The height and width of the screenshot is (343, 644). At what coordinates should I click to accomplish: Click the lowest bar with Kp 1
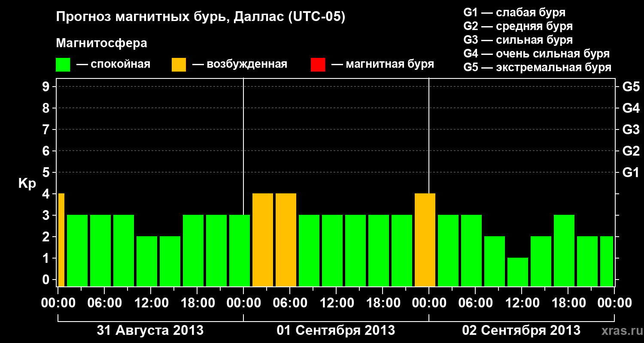pos(518,272)
